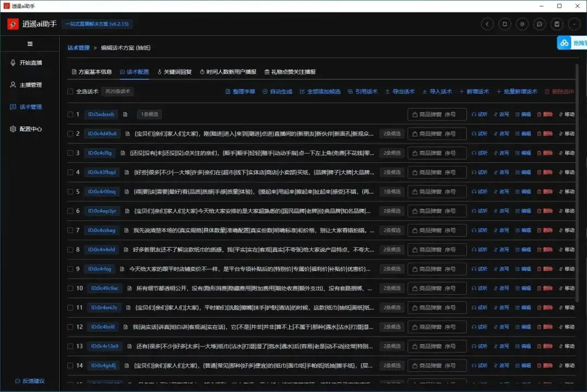Click 移动 for script row 9
The width and height of the screenshot is (587, 392).
566,269
